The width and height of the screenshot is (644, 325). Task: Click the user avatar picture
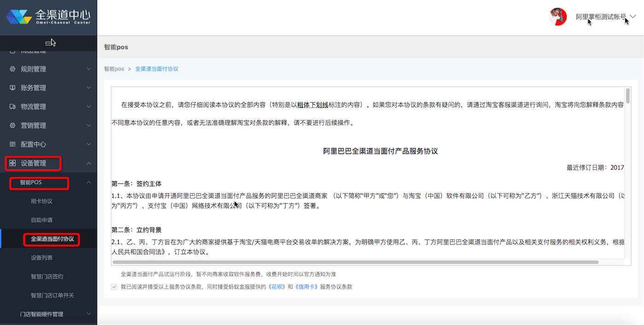point(558,17)
